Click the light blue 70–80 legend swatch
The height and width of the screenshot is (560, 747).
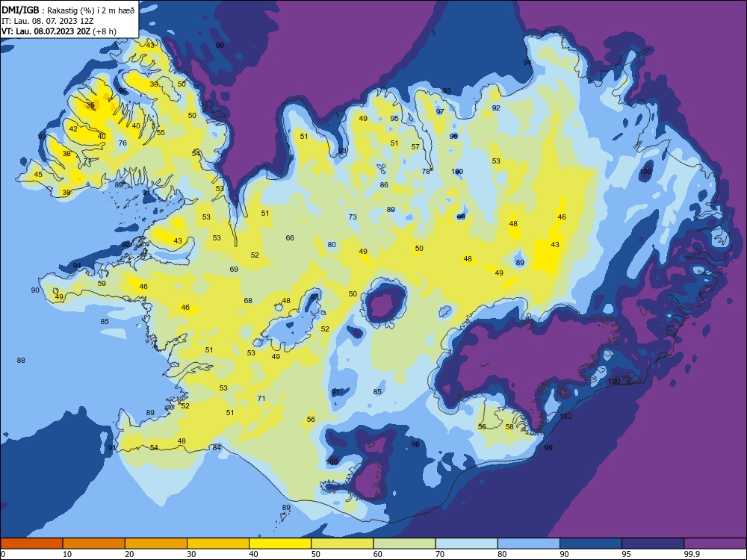[x=466, y=544]
